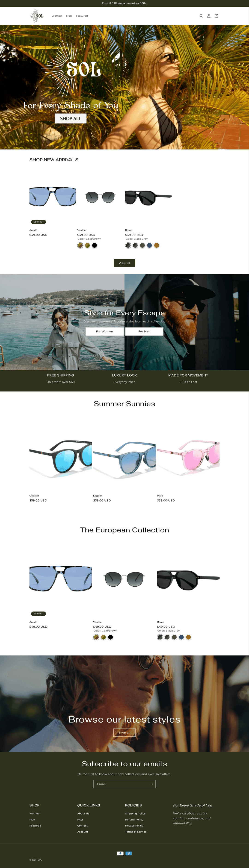Click the SOL logo in header
249x868 pixels.
[x=37, y=16]
